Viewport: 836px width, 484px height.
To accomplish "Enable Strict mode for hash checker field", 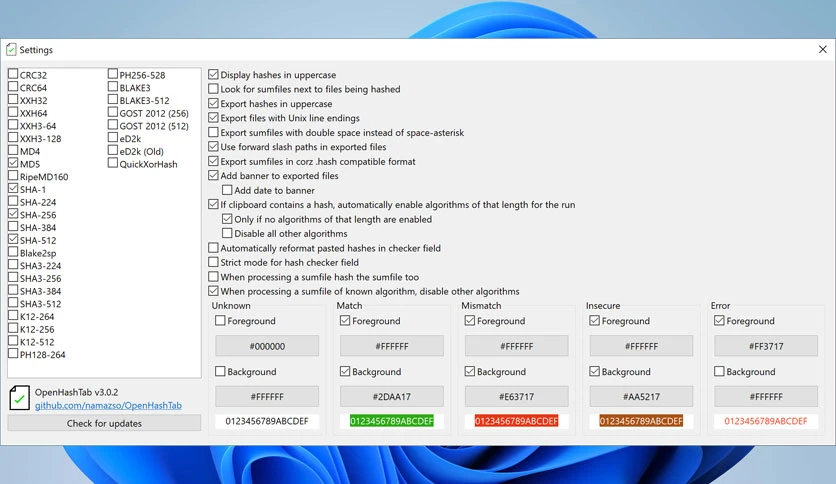I will coord(213,262).
